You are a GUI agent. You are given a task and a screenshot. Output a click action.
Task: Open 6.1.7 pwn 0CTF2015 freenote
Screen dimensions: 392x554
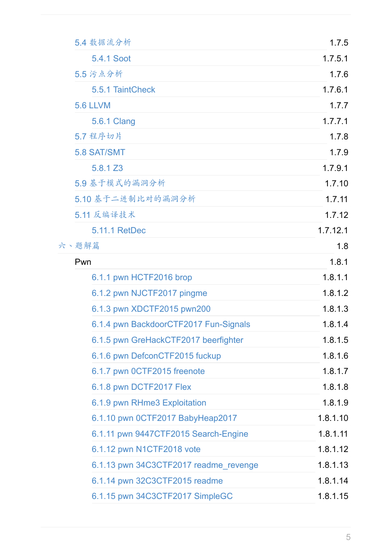point(148,371)
